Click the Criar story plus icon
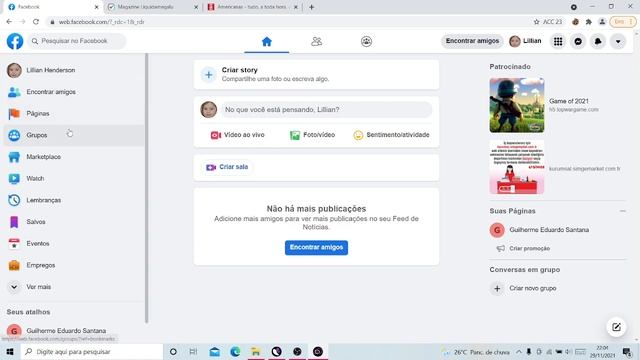Screen dimensions: 640x360 click(x=209, y=75)
